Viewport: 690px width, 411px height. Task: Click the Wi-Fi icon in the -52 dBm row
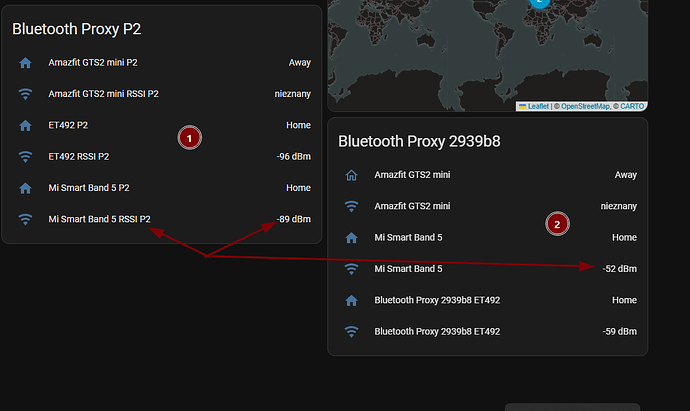coord(351,269)
